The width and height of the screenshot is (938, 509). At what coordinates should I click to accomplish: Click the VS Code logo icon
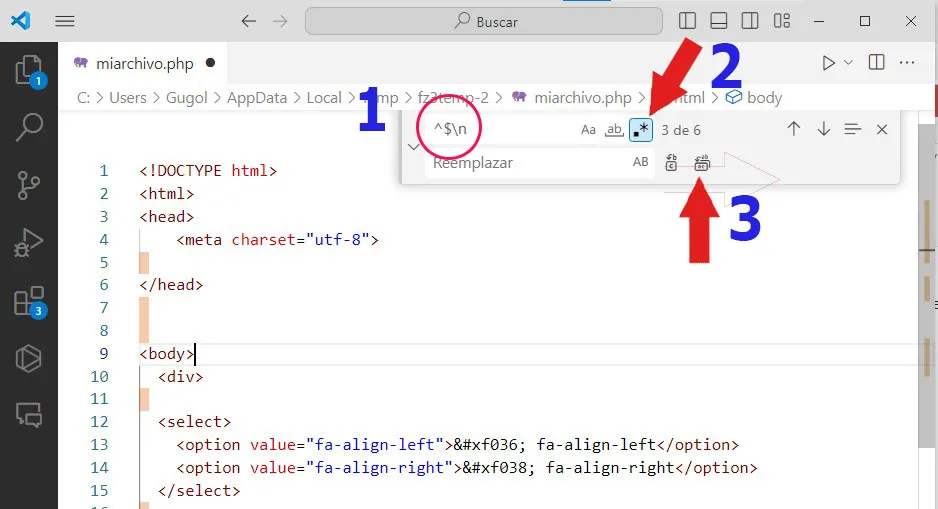(x=20, y=21)
